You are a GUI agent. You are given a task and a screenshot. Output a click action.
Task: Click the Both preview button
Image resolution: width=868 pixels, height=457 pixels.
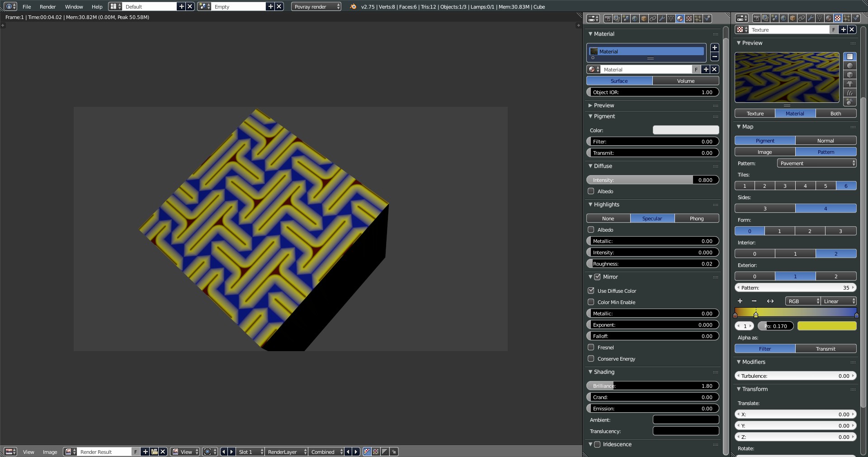[x=835, y=114]
